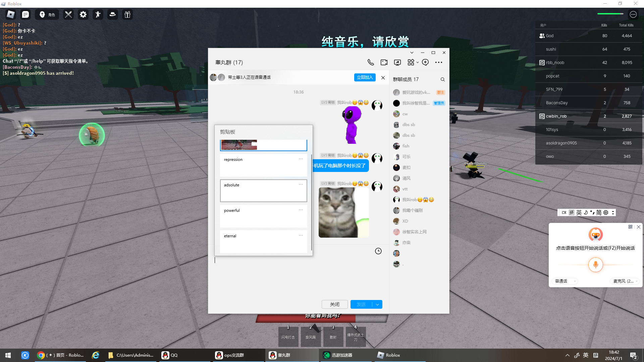This screenshot has width=644, height=362.
Task: Open options for the "repression" clipboard item
Action: 301,159
